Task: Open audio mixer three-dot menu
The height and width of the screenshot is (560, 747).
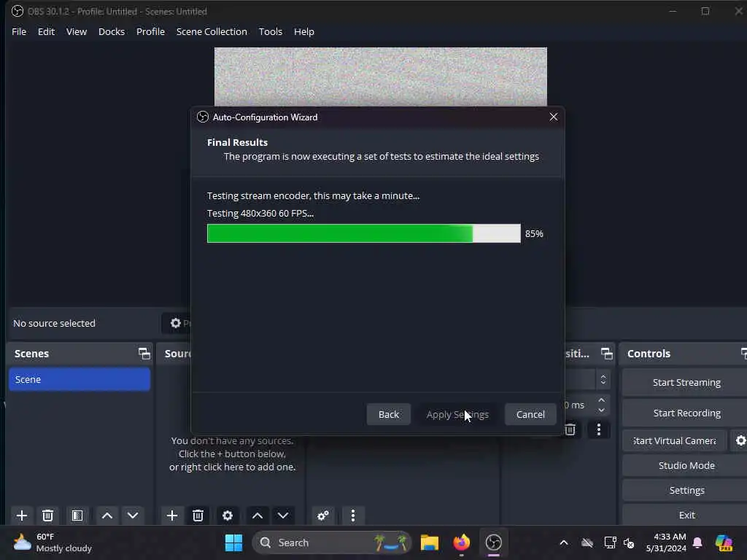Action: [353, 516]
